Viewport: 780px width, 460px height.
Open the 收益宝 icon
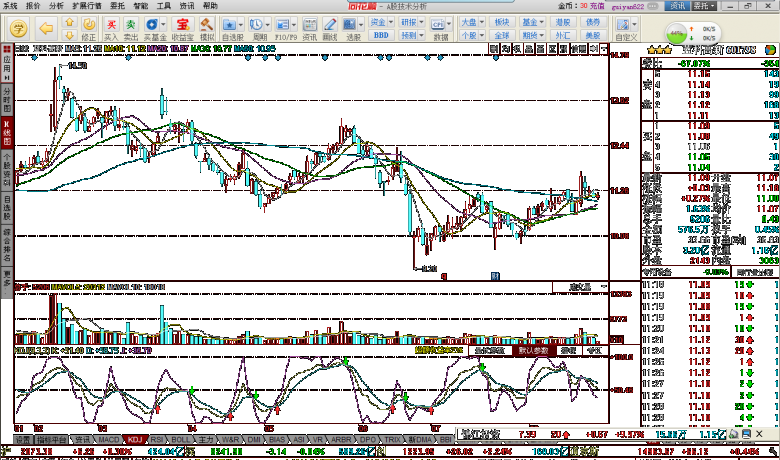(182, 28)
